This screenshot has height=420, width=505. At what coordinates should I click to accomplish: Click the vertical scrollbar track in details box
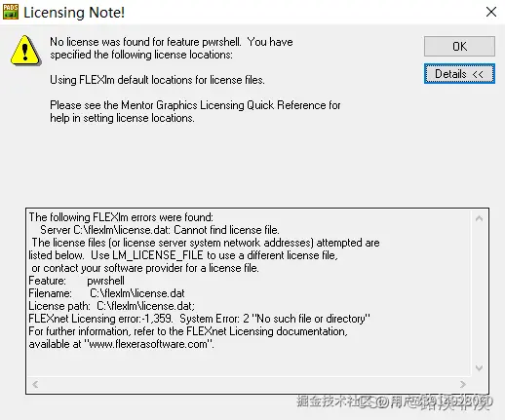[479, 293]
